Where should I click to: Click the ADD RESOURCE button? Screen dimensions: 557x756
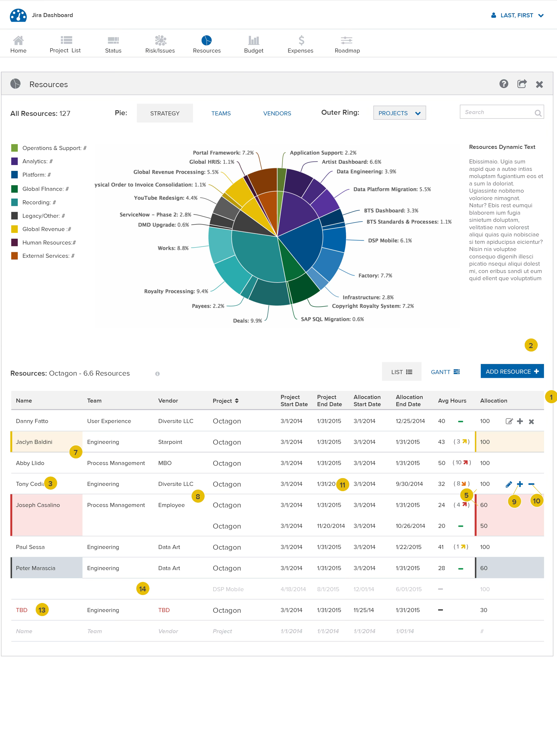click(511, 371)
